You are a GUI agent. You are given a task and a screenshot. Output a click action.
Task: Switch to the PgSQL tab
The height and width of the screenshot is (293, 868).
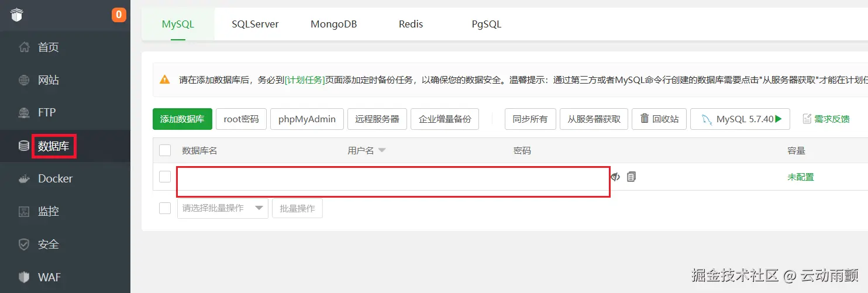487,24
